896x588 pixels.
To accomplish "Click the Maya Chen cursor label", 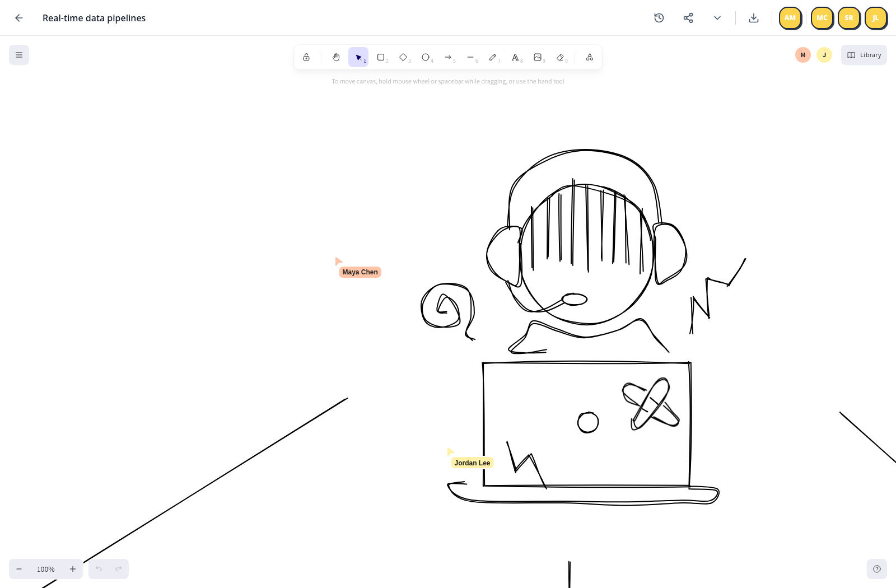I will point(360,272).
